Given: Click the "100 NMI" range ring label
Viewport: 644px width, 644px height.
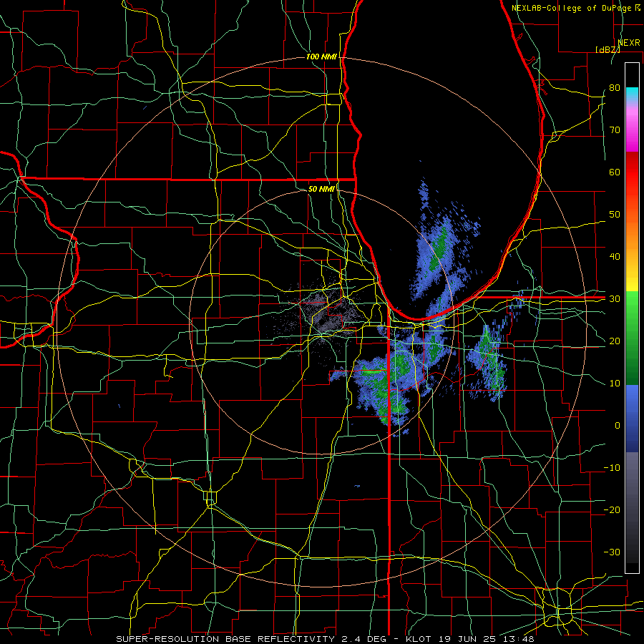Looking at the screenshot, I should [x=321, y=57].
